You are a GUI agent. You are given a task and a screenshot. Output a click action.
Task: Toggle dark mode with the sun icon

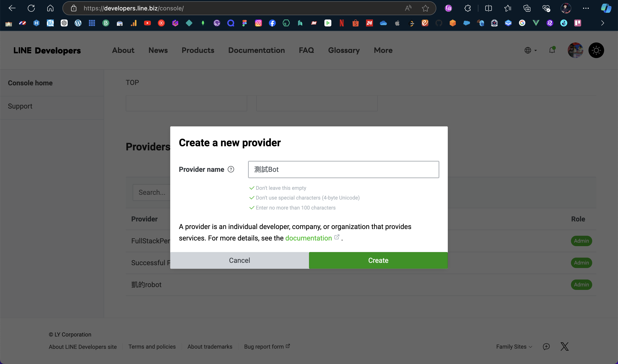[596, 50]
